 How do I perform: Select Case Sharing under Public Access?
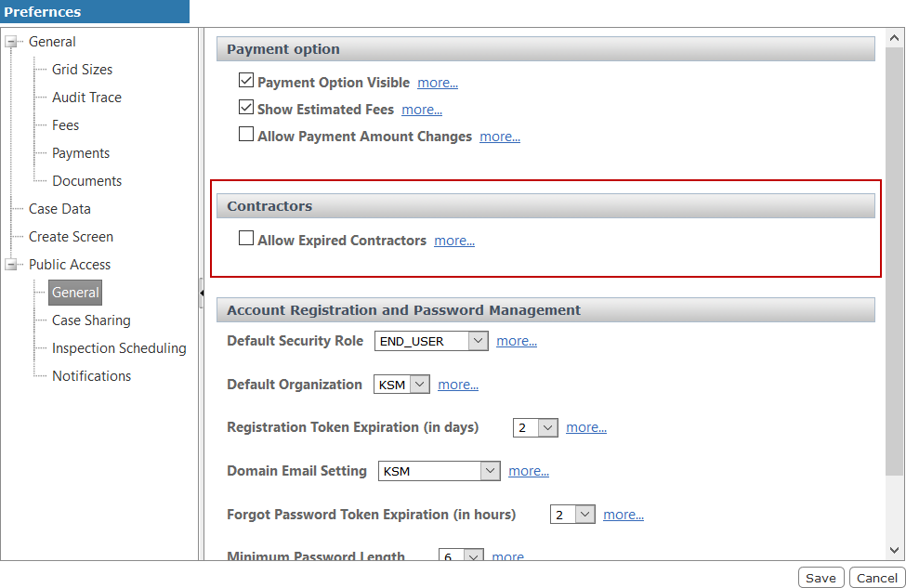pyautogui.click(x=91, y=320)
